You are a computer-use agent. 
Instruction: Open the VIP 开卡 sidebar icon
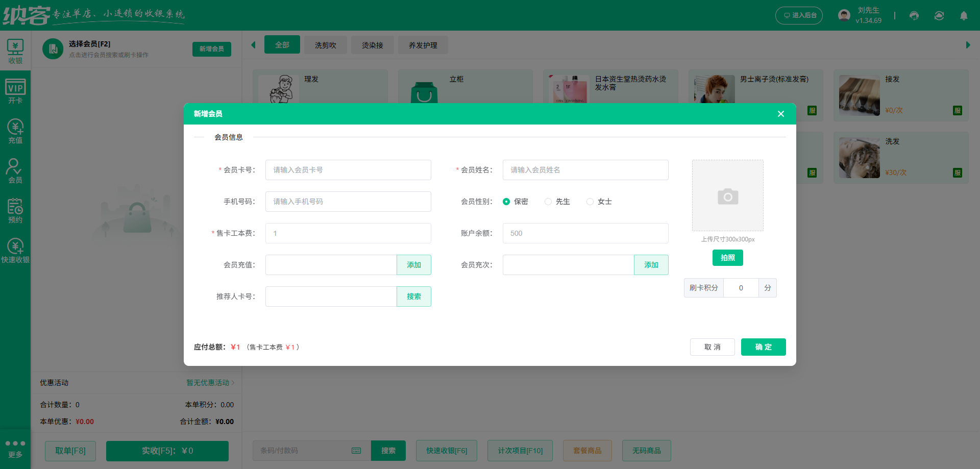(15, 91)
